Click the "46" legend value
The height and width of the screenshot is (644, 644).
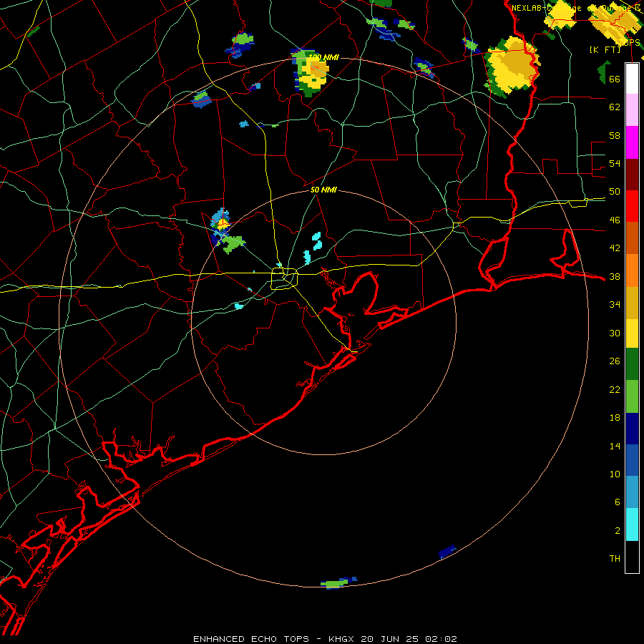point(615,220)
